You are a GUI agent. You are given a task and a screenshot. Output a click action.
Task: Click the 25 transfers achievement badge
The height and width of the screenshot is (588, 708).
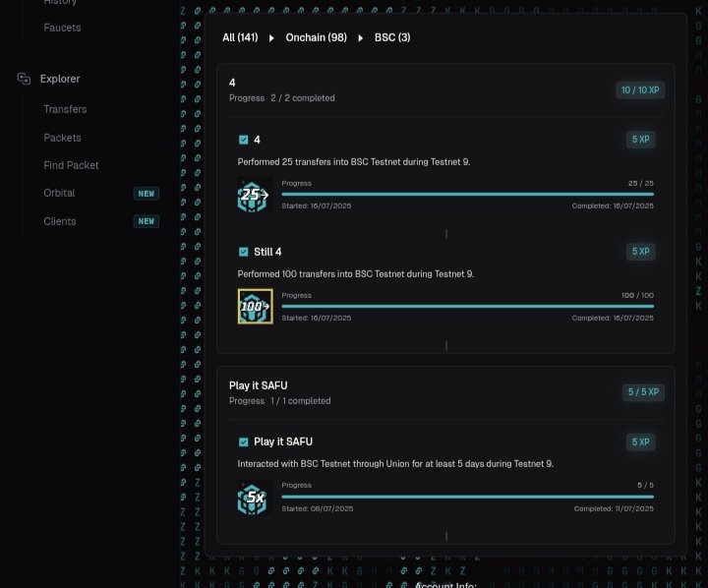coord(255,195)
